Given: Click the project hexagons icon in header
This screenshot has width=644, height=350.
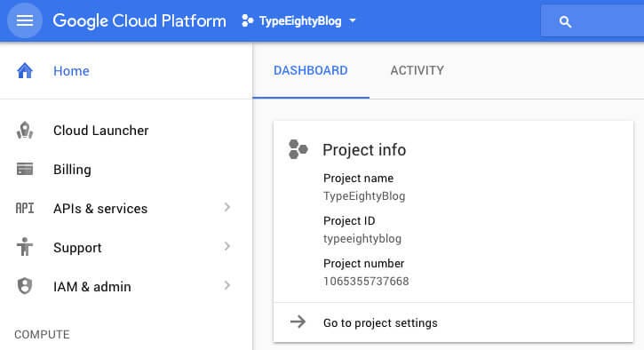Looking at the screenshot, I should click(x=247, y=20).
